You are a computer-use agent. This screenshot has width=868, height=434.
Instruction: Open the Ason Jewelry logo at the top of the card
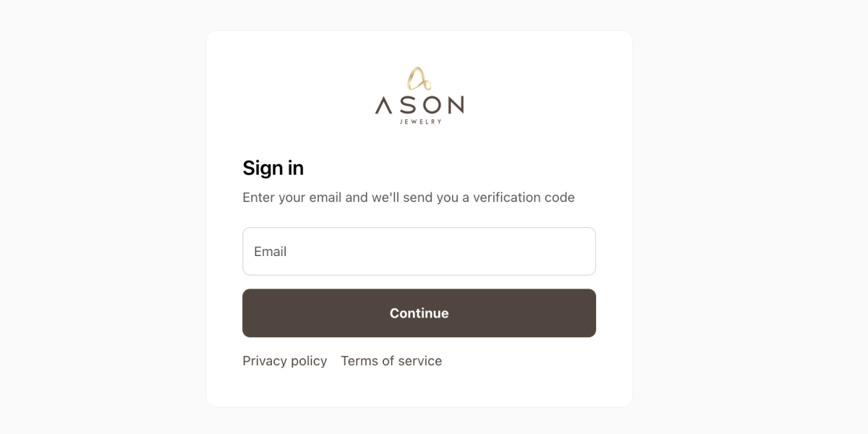pyautogui.click(x=419, y=95)
